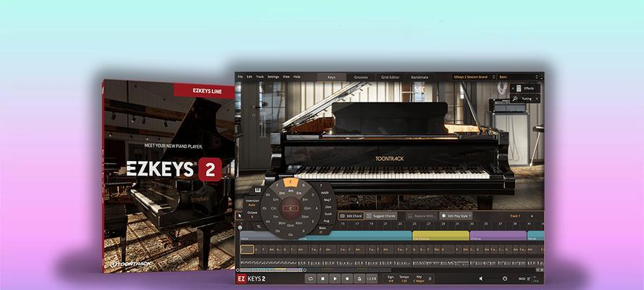Viewport: 644px width, 290px height.
Task: Open the Effects panel button
Action: (x=525, y=88)
